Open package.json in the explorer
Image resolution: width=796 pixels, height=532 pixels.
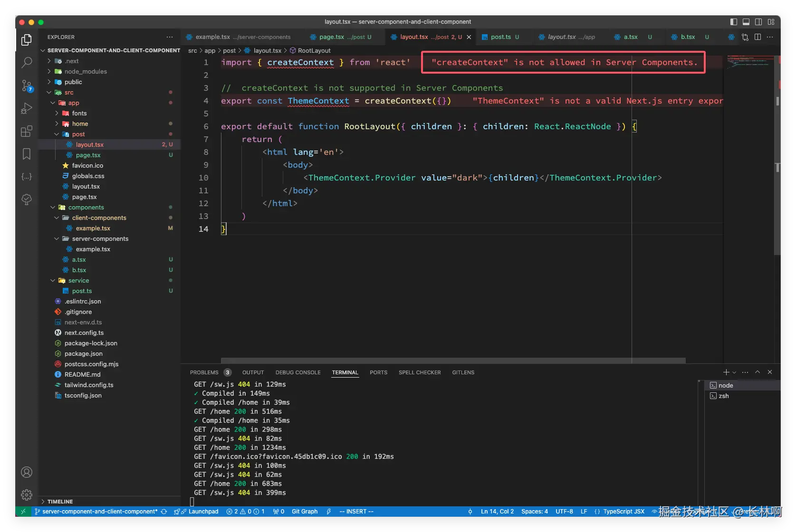(84, 354)
